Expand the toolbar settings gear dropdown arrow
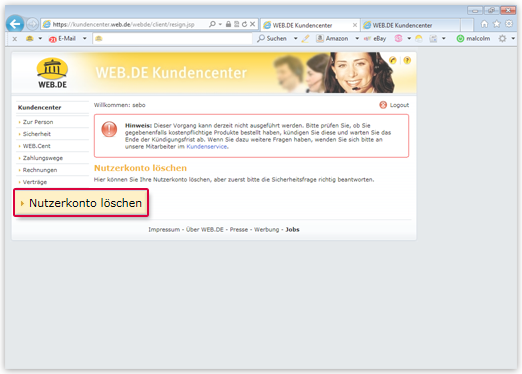The image size is (522, 374). click(513, 39)
